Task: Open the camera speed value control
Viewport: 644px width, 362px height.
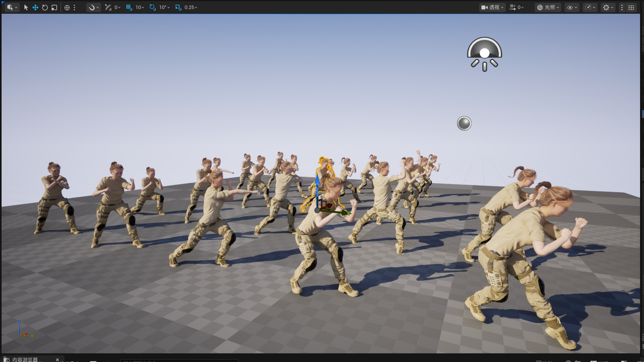Action: [516, 7]
